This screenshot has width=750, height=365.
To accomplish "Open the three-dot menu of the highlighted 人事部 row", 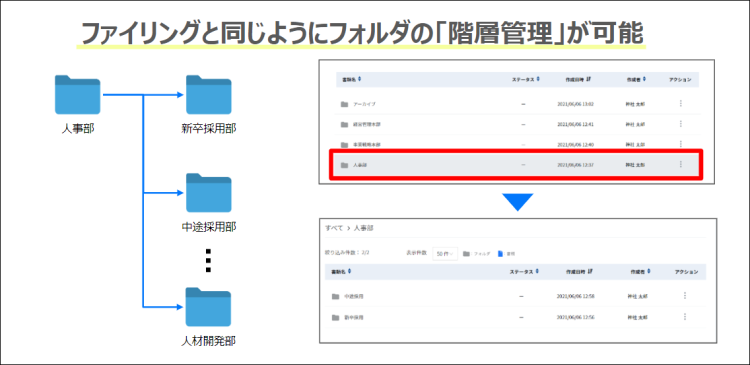I will [x=681, y=165].
